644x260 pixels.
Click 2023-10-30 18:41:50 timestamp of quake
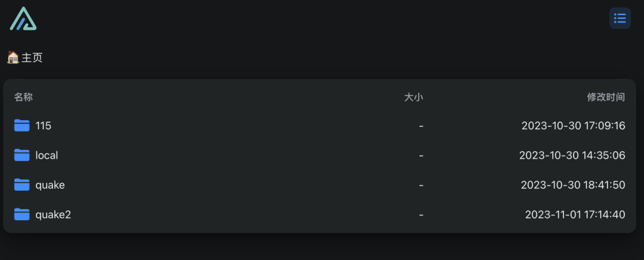[x=573, y=185]
